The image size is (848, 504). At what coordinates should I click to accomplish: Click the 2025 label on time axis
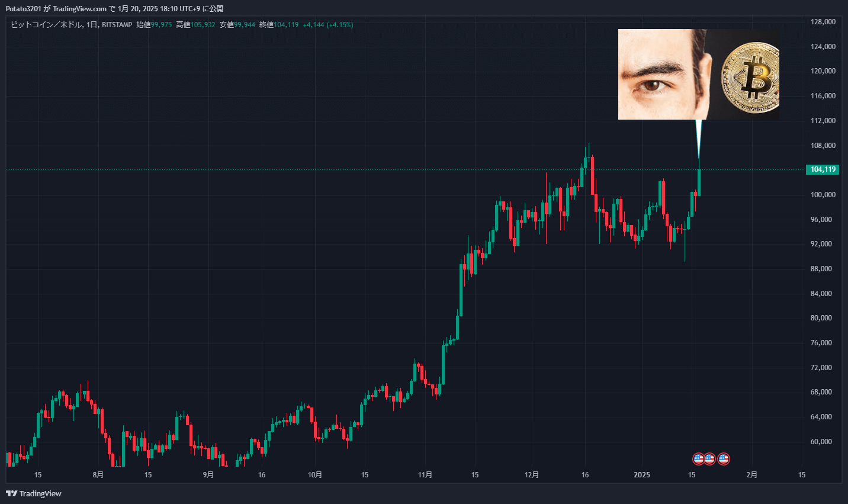[642, 474]
